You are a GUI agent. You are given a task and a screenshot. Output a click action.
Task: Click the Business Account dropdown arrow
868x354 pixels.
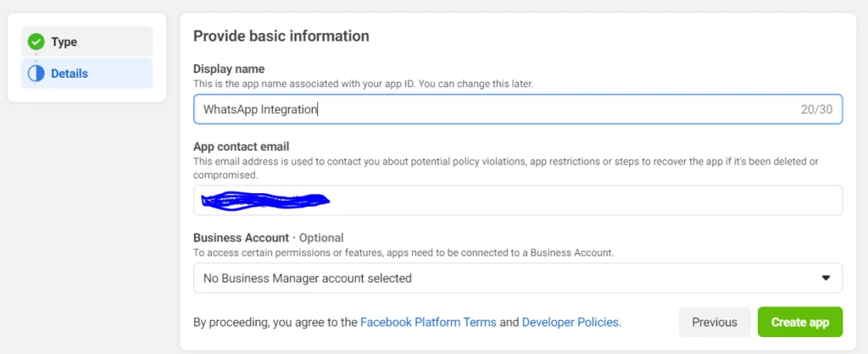(826, 278)
